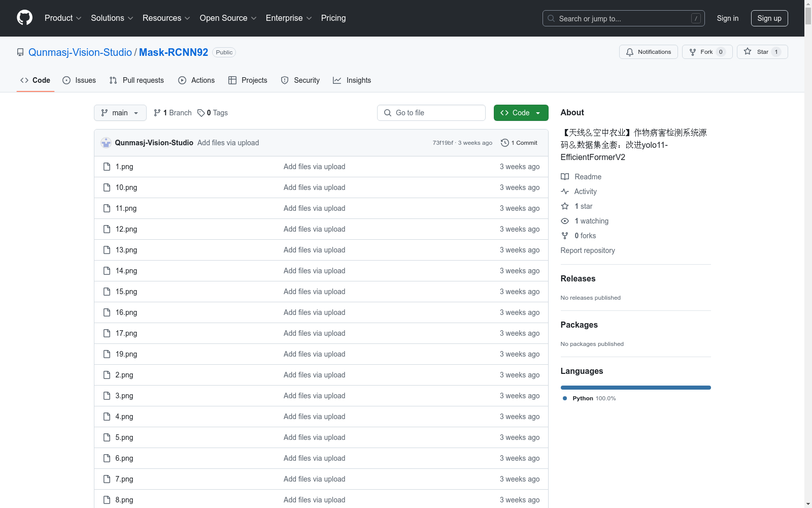Screen dimensions: 812x508
Task: Open file 10.png
Action: pos(126,187)
